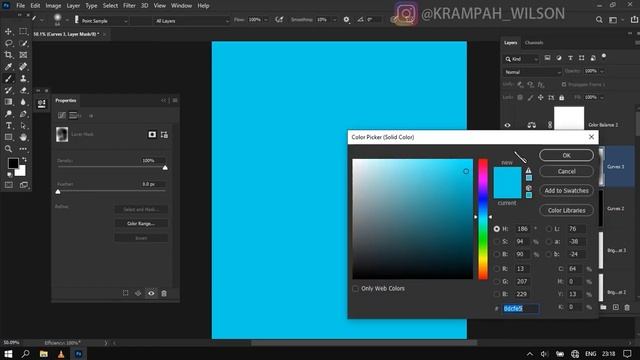640x360 pixels.
Task: Select the Brush tool in toolbar
Action: [x=8, y=78]
